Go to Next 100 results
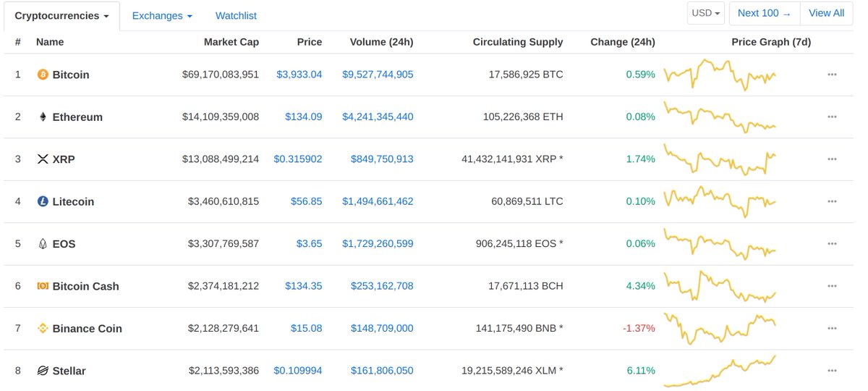The height and width of the screenshot is (391, 868). 764,13
